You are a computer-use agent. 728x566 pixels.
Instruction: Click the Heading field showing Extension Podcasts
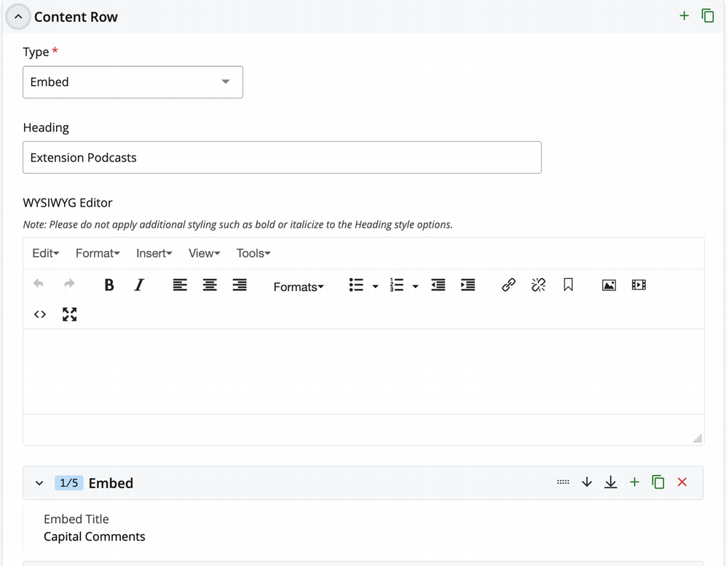[282, 157]
